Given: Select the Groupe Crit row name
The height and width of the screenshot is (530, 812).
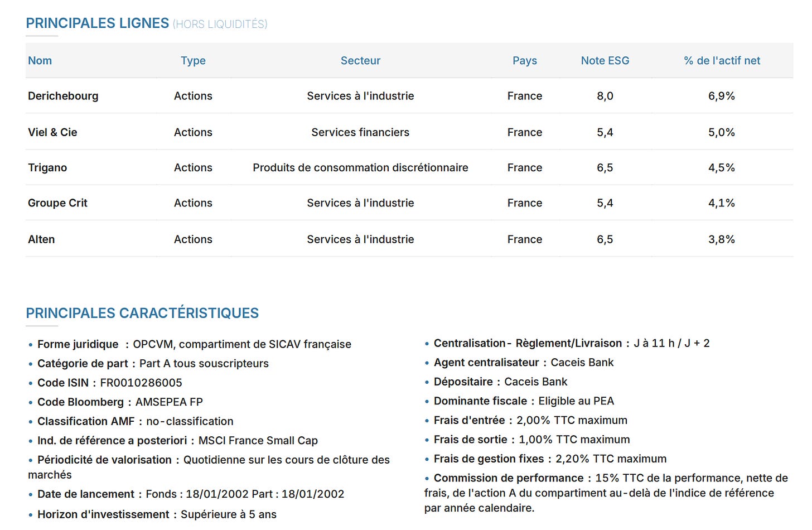Looking at the screenshot, I should click(57, 203).
